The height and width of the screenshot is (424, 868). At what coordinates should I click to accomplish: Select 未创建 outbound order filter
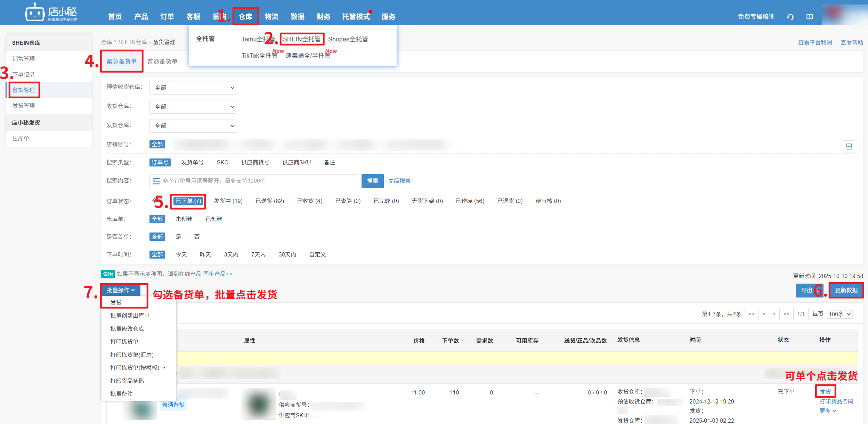184,219
